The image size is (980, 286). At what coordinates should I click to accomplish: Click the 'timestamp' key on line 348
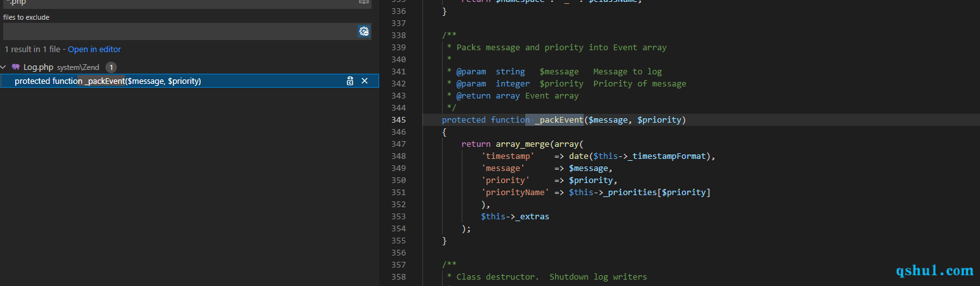coord(507,156)
